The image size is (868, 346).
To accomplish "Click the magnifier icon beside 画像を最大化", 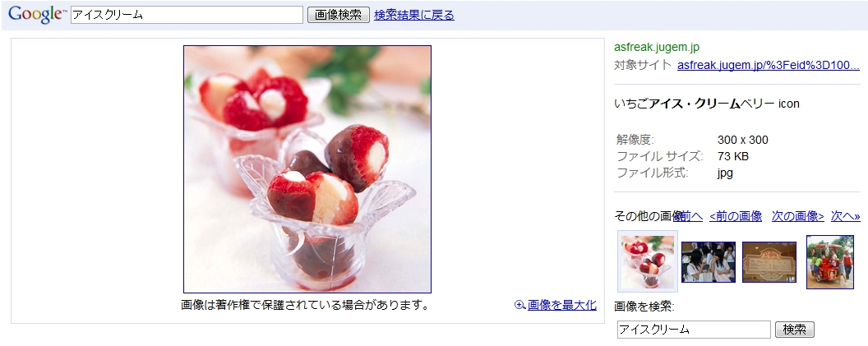I will (519, 305).
